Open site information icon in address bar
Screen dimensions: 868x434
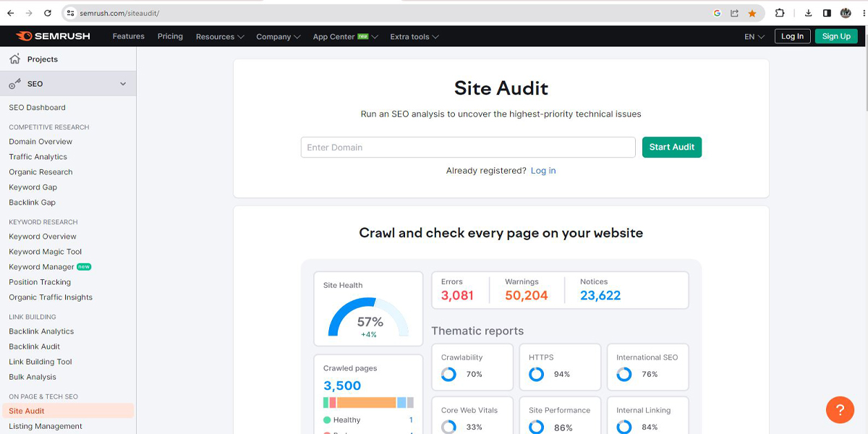click(70, 13)
